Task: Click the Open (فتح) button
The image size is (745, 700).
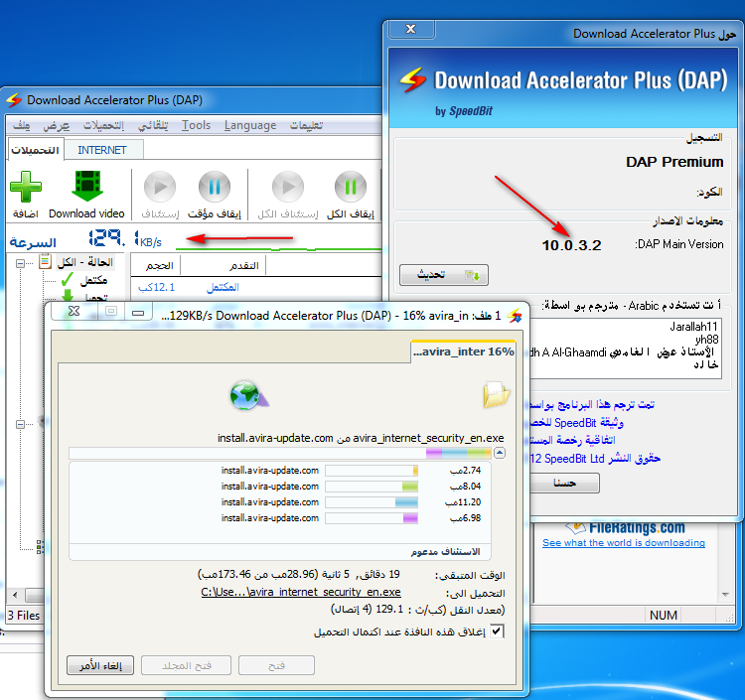Action: pyautogui.click(x=276, y=666)
